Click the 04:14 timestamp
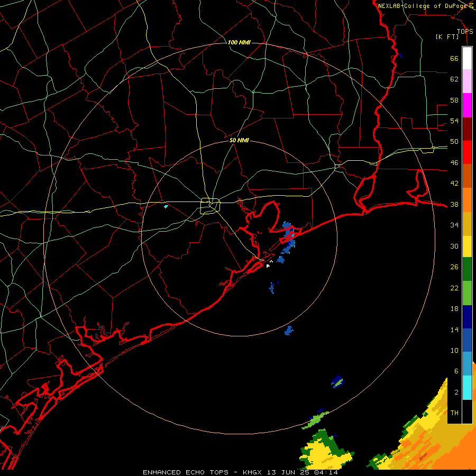Image resolution: width=476 pixels, height=476 pixels. tap(326, 472)
